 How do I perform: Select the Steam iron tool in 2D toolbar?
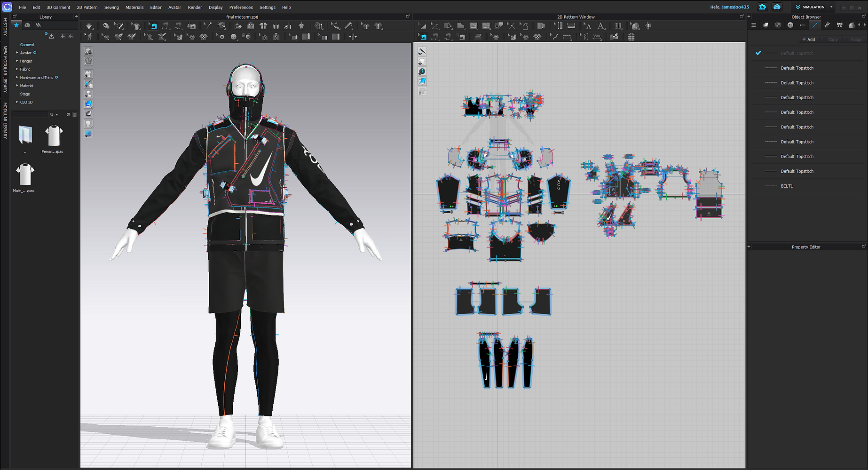coord(478,37)
